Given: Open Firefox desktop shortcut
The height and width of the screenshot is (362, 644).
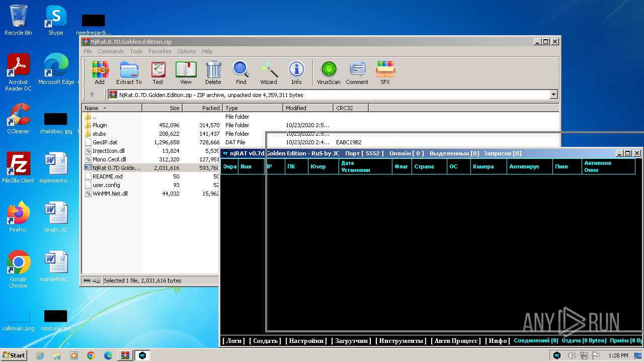Looking at the screenshot, I should pos(18,217).
